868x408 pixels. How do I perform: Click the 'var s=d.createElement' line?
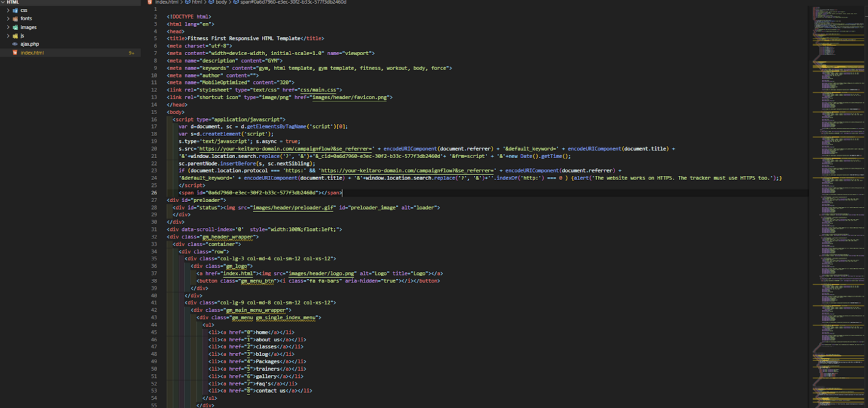point(226,134)
